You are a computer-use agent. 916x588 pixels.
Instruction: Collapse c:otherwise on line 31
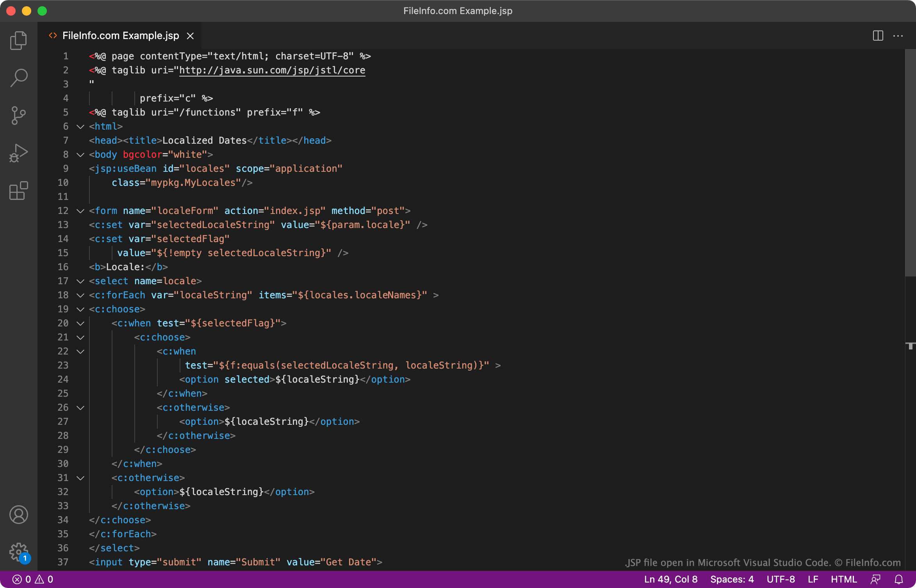[x=80, y=478]
